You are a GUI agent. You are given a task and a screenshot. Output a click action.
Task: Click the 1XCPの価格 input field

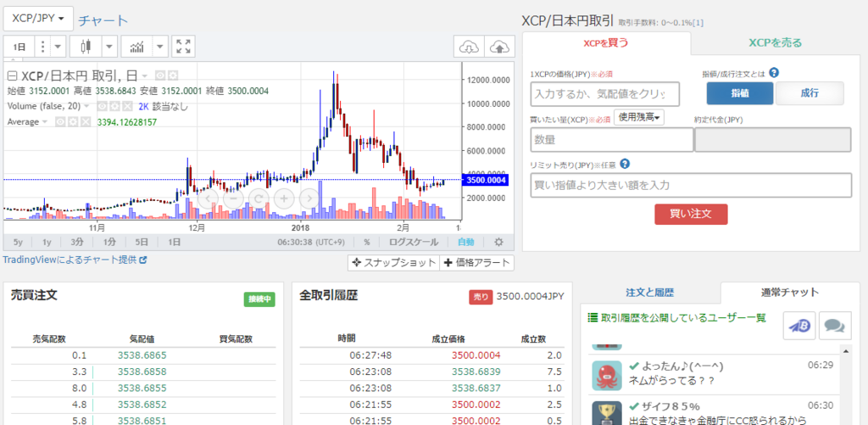coord(604,93)
